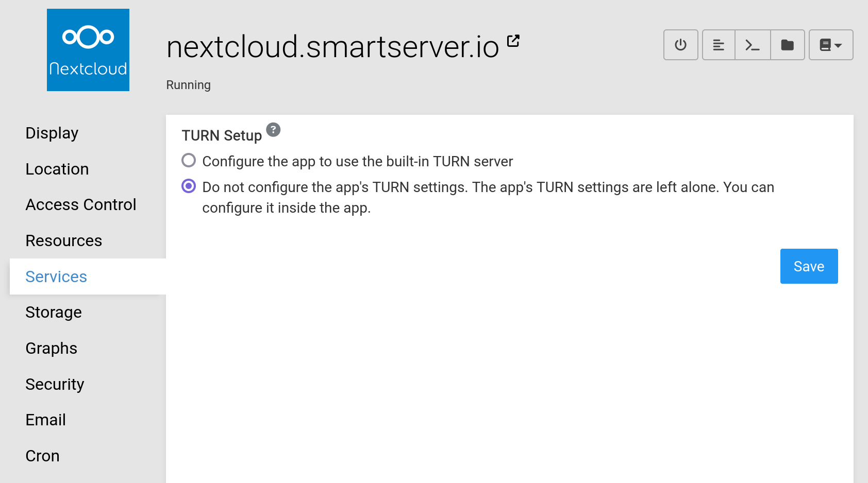The height and width of the screenshot is (483, 868).
Task: Navigate to the Security section
Action: pyautogui.click(x=55, y=385)
